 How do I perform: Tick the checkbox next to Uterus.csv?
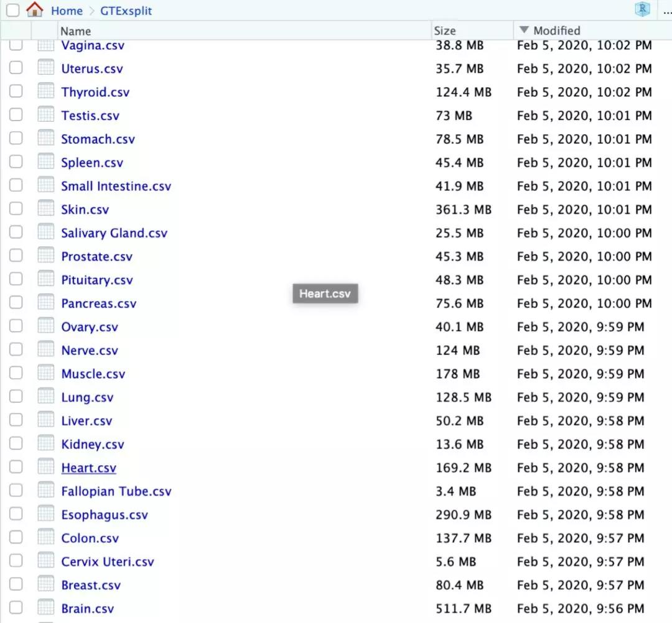coord(16,68)
